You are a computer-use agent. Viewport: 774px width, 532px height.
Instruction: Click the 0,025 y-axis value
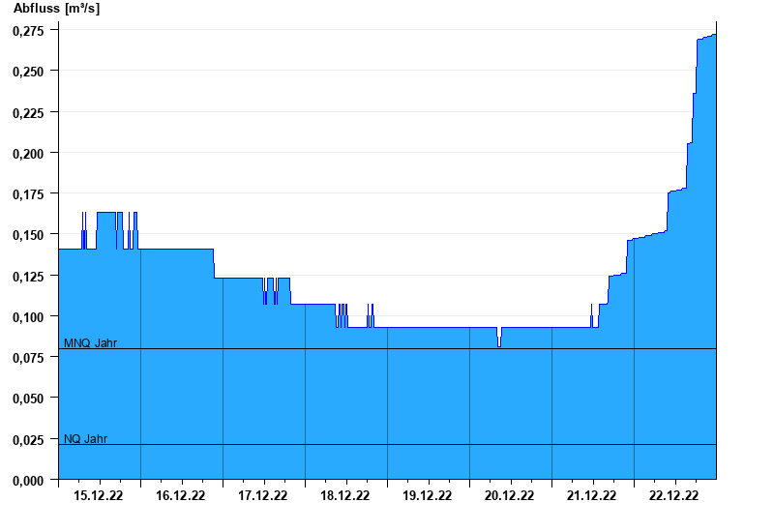click(29, 440)
